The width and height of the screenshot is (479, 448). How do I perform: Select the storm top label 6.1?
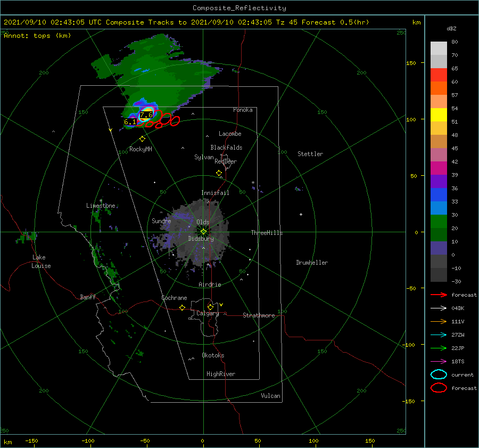(130, 122)
